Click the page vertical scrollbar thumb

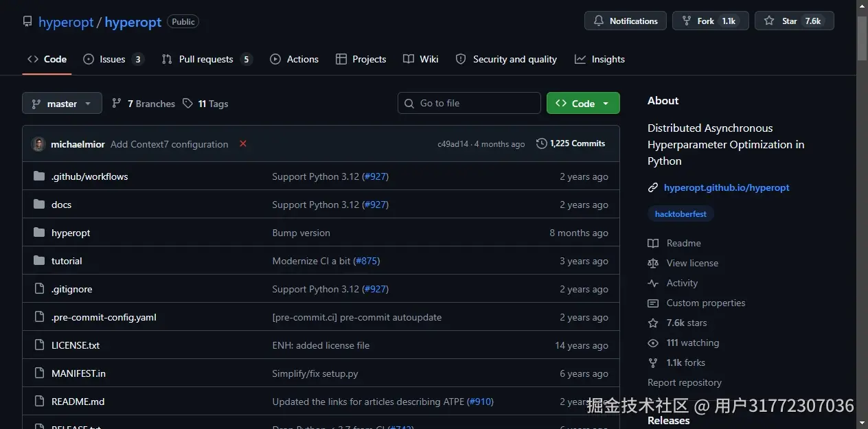pyautogui.click(x=863, y=38)
